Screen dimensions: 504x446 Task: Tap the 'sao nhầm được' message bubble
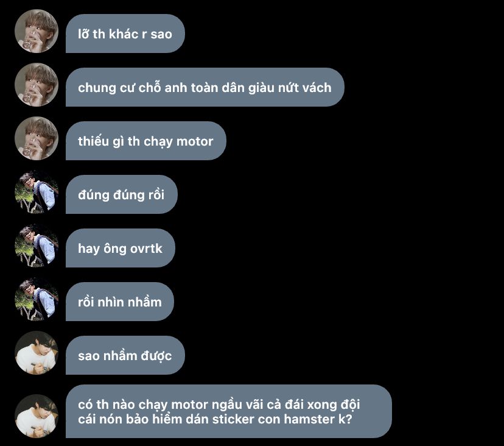(125, 355)
